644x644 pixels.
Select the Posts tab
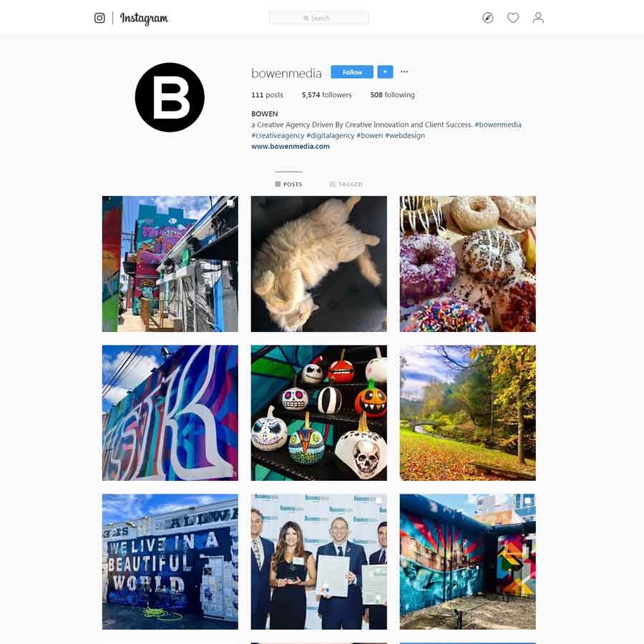pos(288,184)
